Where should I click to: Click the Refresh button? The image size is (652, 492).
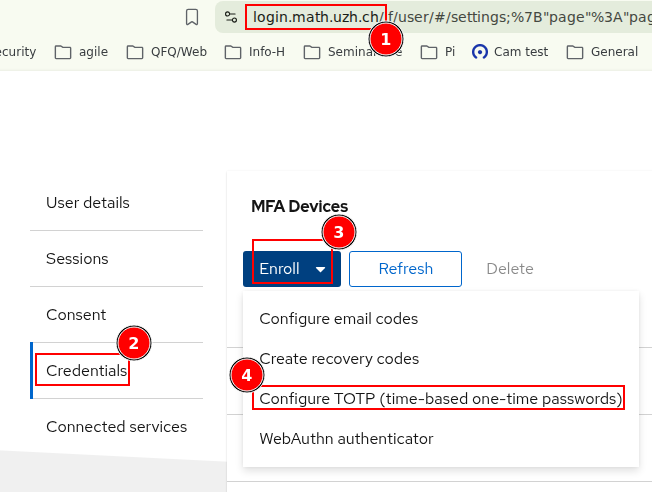click(x=405, y=269)
